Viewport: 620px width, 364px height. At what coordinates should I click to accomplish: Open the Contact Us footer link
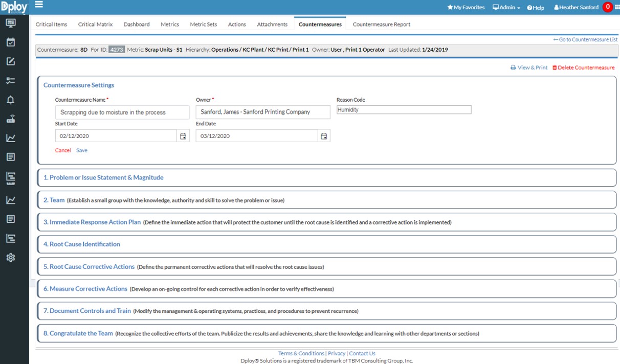pos(362,353)
